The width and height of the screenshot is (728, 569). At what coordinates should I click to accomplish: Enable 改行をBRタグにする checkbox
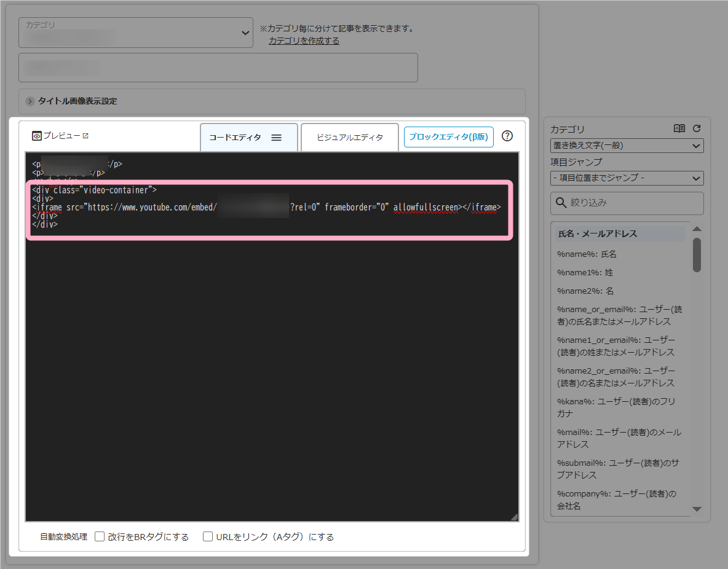(x=100, y=536)
